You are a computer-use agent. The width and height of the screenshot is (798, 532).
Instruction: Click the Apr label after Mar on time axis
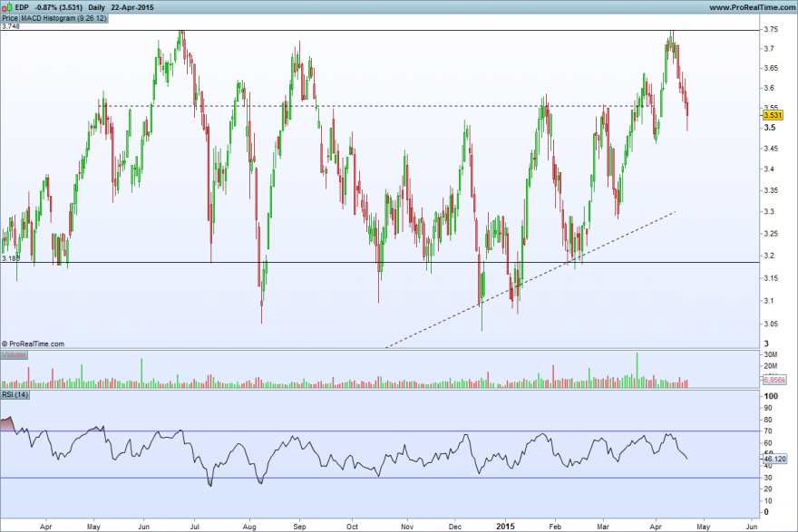(656, 527)
